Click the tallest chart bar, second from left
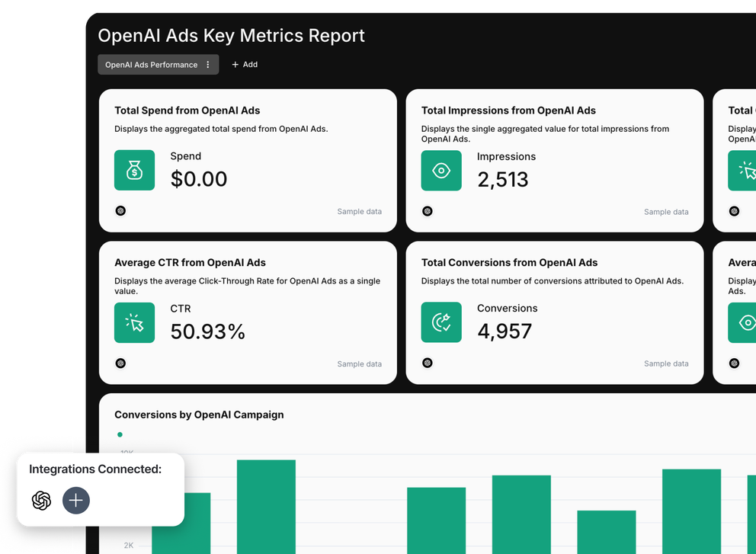 (266, 507)
